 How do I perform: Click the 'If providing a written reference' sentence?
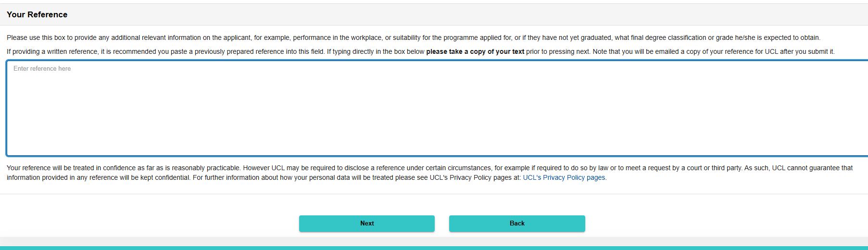pyautogui.click(x=144, y=52)
